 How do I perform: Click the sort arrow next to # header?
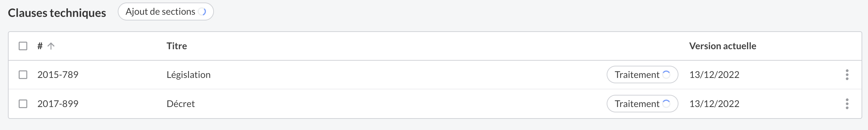pos(51,46)
